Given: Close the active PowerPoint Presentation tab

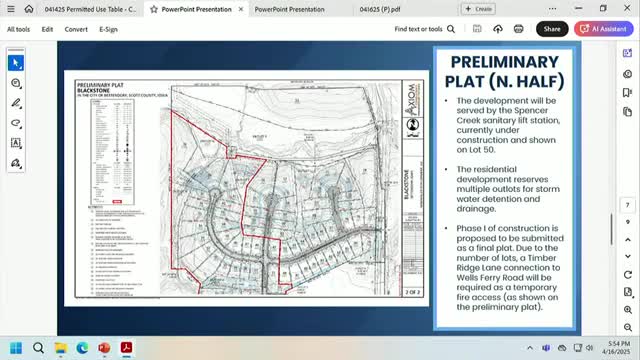Looking at the screenshot, I should 241,9.
